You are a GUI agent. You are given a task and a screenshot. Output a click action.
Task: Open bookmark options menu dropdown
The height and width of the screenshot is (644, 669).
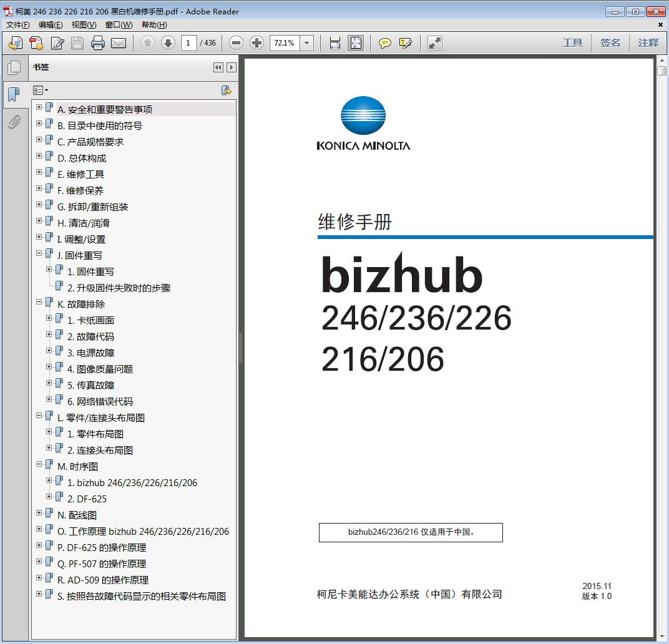click(x=41, y=90)
